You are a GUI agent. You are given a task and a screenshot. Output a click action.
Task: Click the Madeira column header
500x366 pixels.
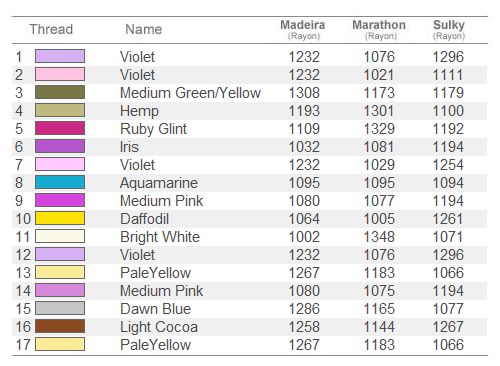303,29
